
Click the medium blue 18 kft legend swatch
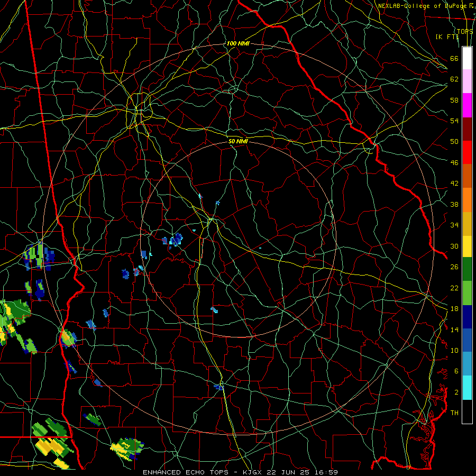pyautogui.click(x=467, y=340)
